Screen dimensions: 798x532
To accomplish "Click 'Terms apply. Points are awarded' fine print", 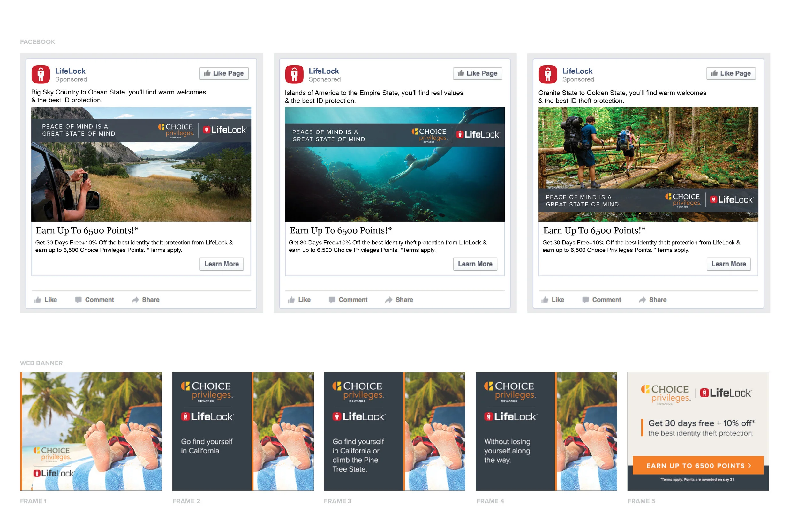I will [x=697, y=479].
